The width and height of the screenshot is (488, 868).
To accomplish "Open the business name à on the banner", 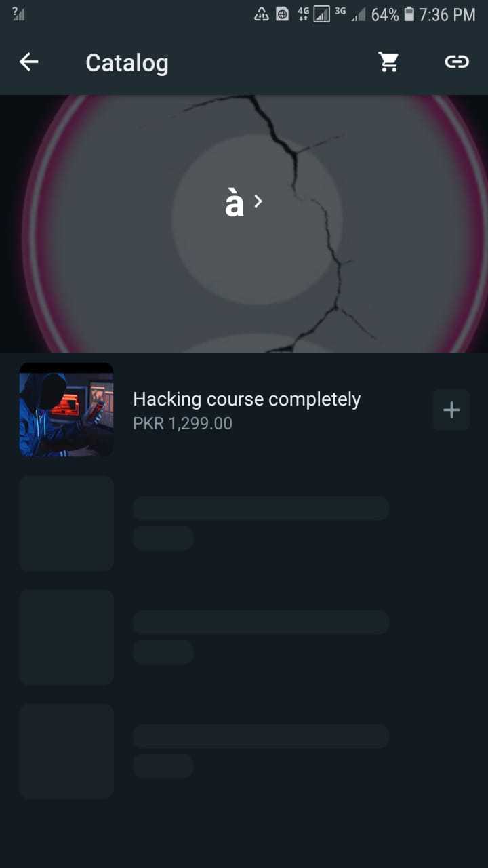I will pyautogui.click(x=234, y=203).
